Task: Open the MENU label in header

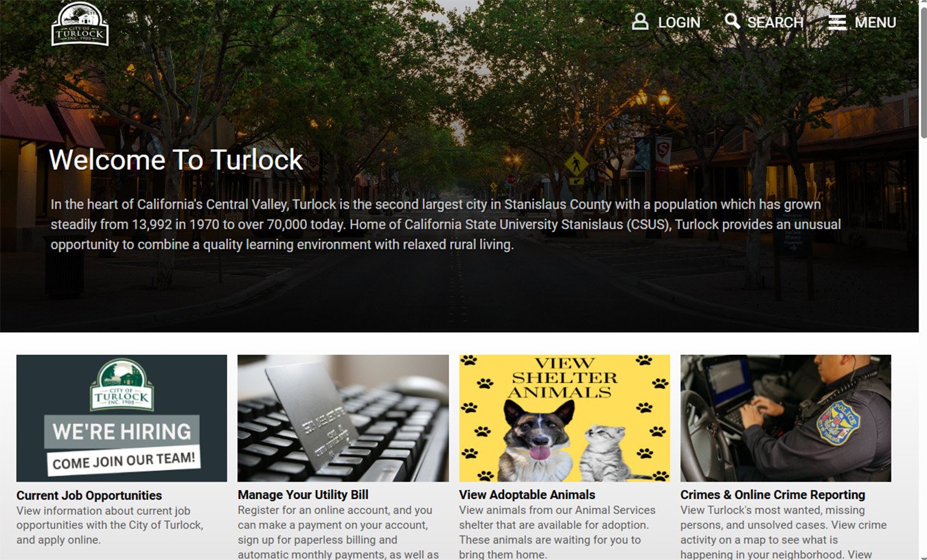Action: click(x=875, y=23)
